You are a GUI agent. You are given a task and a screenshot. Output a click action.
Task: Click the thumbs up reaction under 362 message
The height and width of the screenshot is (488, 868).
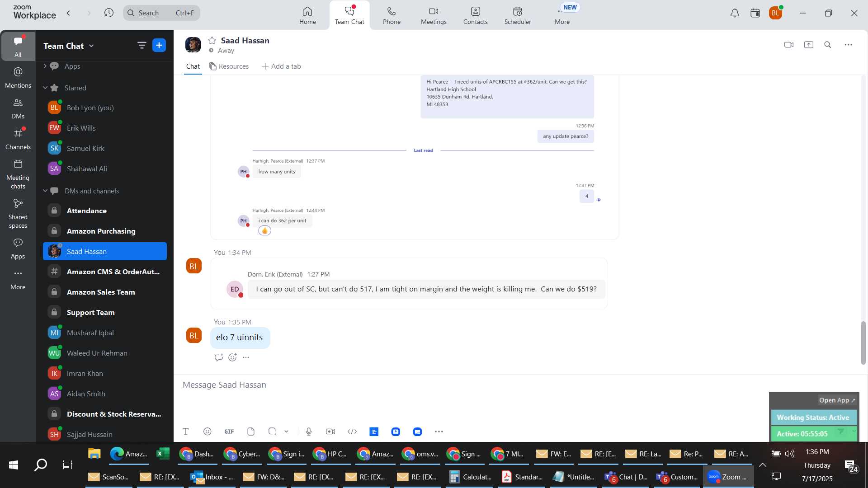point(264,231)
